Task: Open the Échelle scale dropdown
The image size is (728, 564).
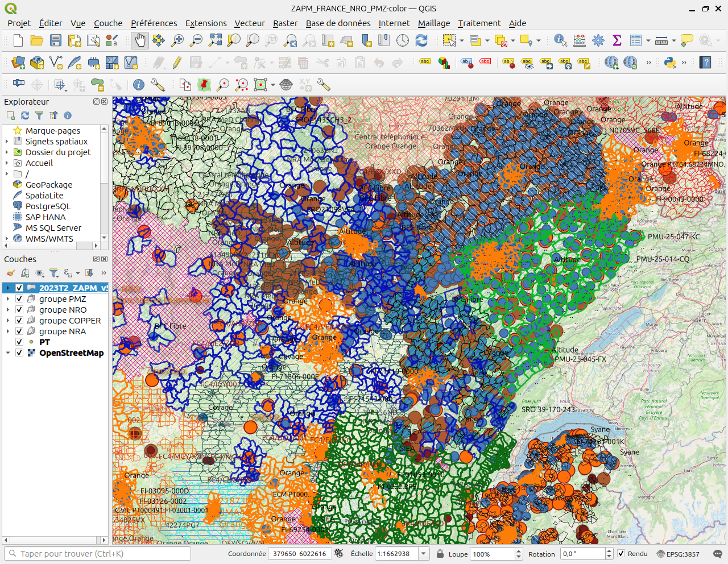Action: click(x=424, y=554)
